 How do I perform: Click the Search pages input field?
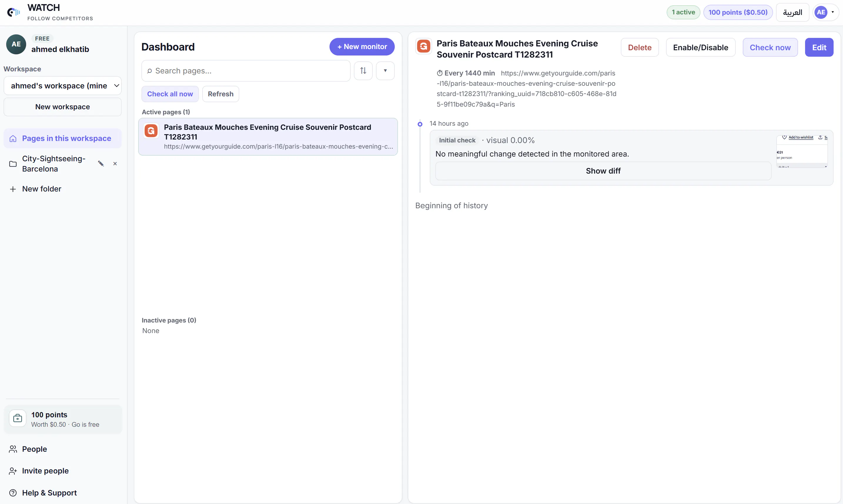click(246, 71)
